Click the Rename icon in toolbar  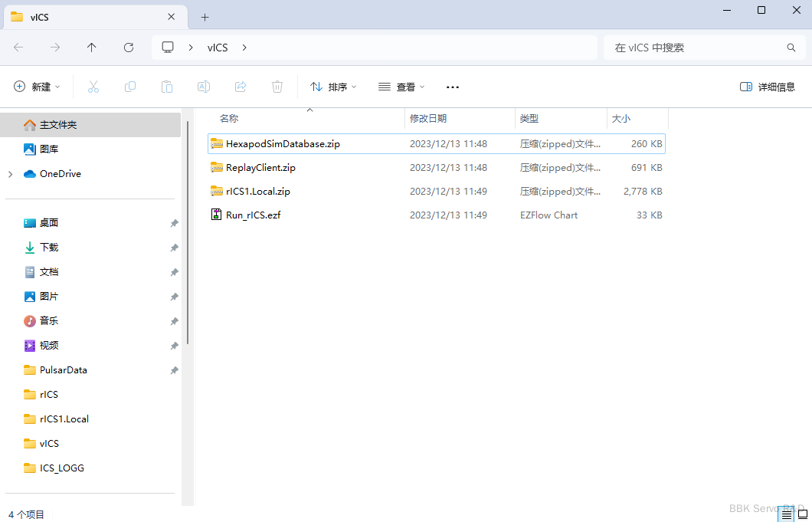point(204,87)
